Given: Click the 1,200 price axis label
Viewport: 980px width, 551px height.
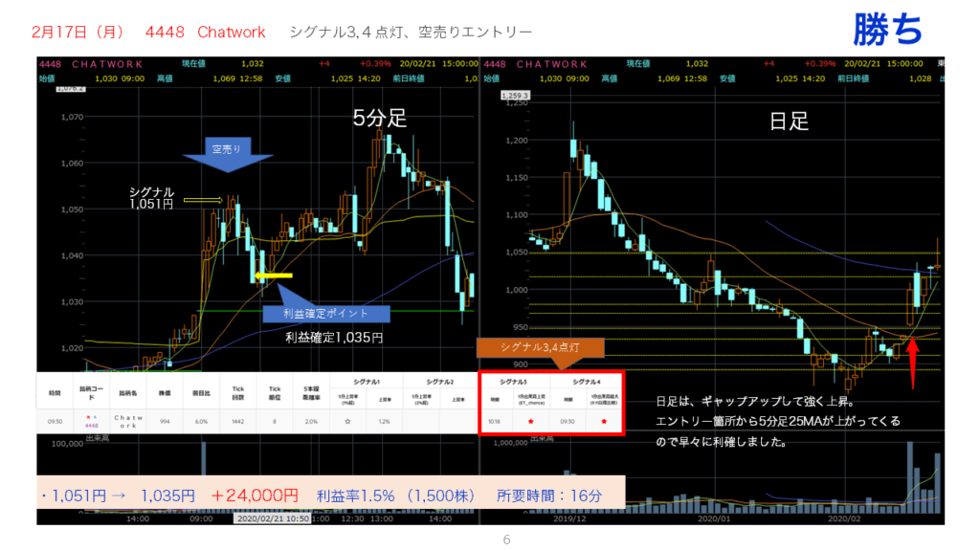Looking at the screenshot, I should 516,141.
